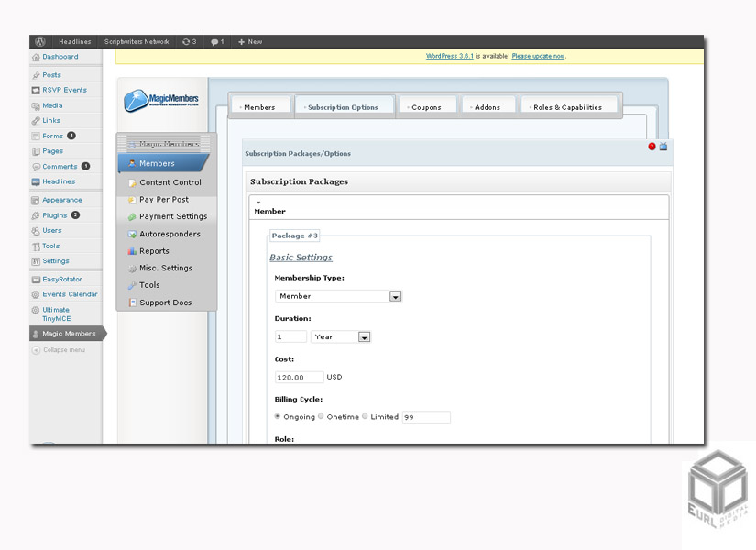Viewport: 756px width, 550px height.
Task: Click the Appearance sidebar icon
Action: pos(36,200)
